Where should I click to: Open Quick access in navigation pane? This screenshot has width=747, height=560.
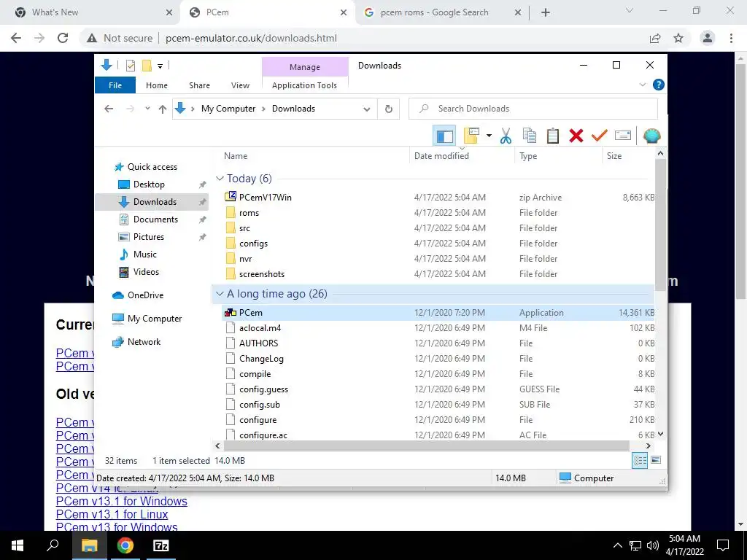pos(152,167)
